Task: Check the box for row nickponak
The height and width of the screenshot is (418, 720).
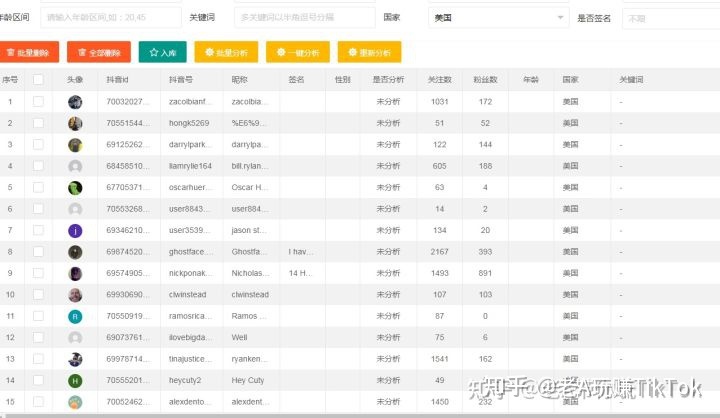Action: coord(38,273)
